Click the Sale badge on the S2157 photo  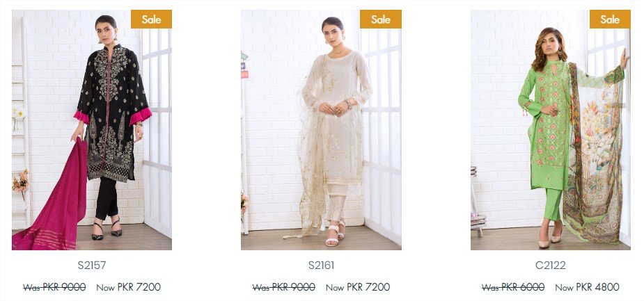(151, 19)
